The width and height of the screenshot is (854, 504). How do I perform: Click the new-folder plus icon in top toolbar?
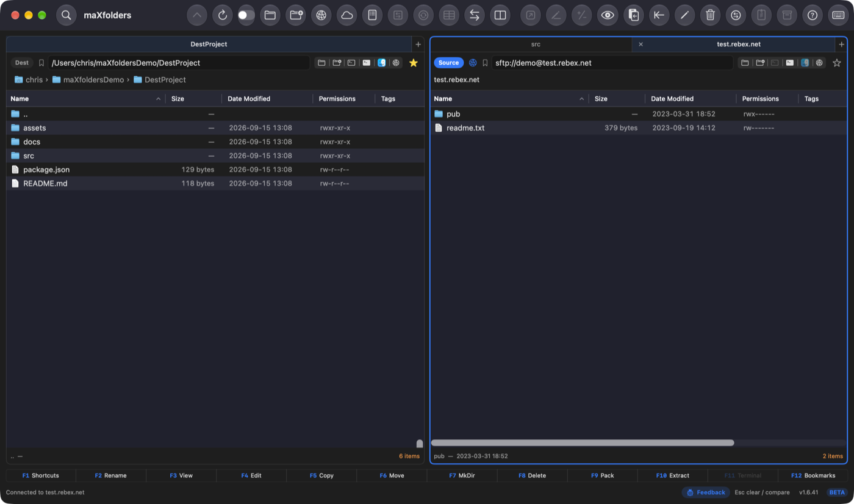click(x=296, y=15)
